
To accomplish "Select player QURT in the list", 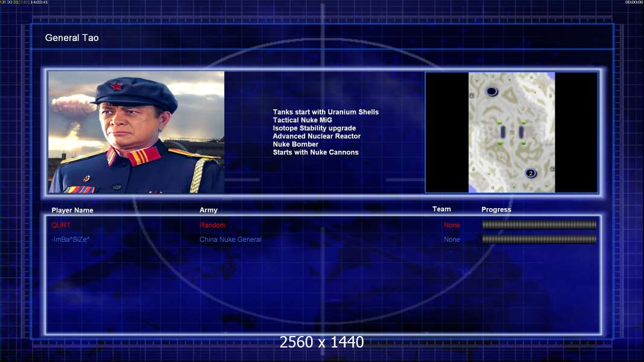I will click(x=61, y=225).
